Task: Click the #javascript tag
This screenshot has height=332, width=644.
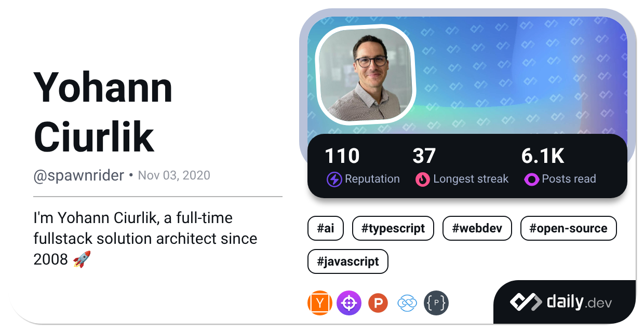Action: pos(348,261)
